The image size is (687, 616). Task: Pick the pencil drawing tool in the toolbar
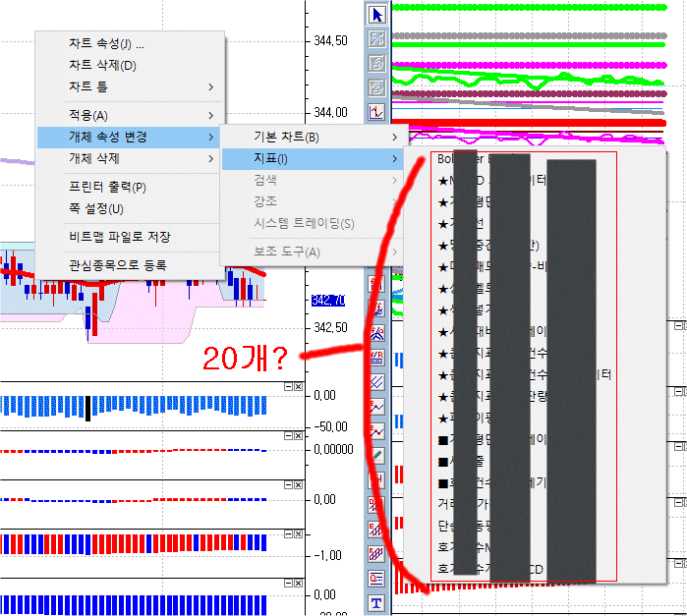click(376, 456)
